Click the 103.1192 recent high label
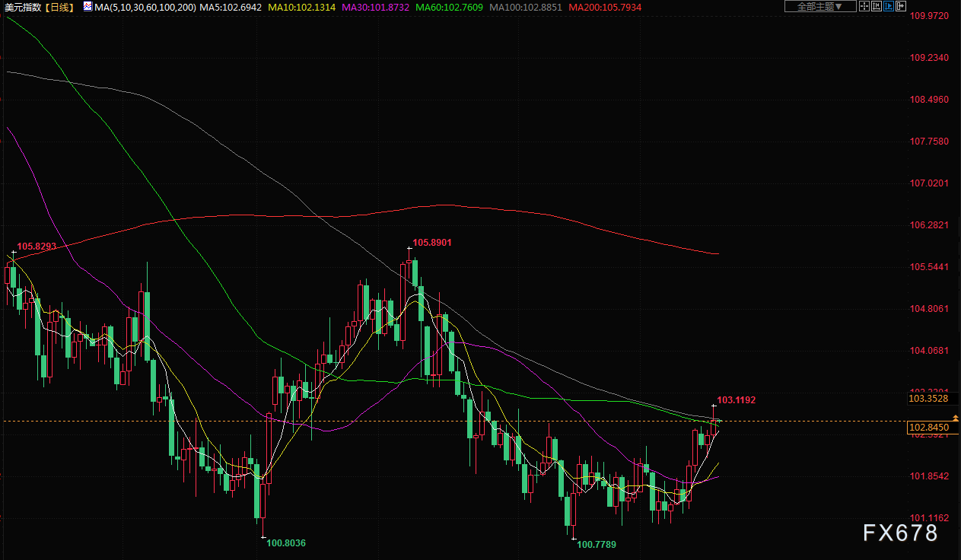 click(736, 399)
